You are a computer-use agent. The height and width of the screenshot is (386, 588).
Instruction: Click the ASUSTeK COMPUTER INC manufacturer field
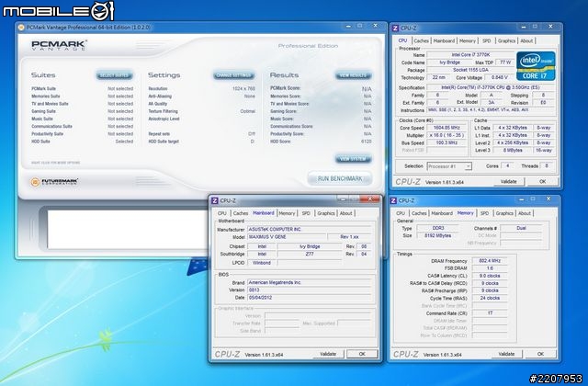[x=310, y=229]
